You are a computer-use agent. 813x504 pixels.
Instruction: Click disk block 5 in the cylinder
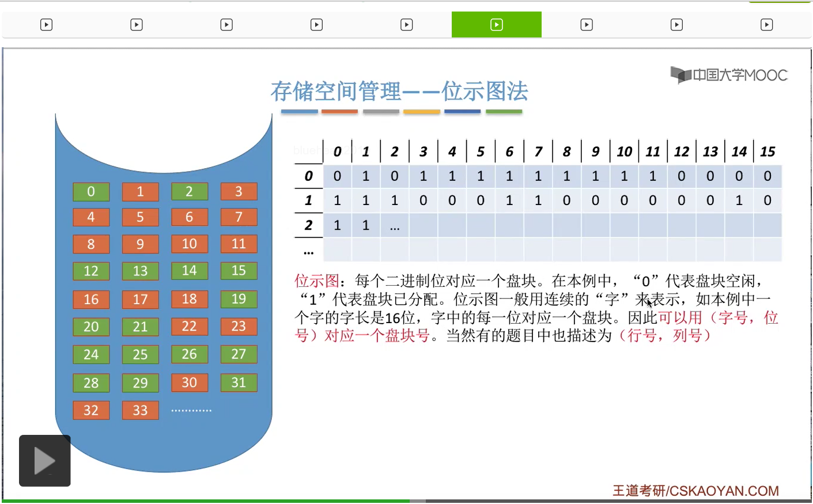(x=140, y=217)
